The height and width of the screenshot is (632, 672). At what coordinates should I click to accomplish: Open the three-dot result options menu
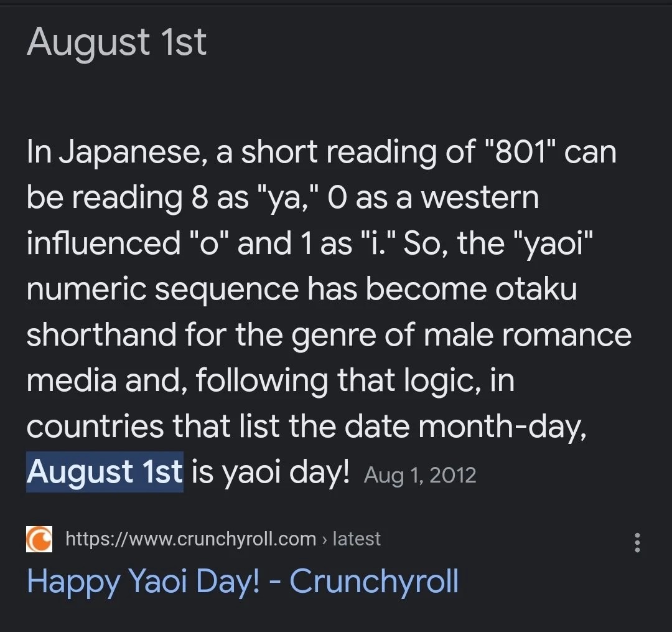[637, 542]
